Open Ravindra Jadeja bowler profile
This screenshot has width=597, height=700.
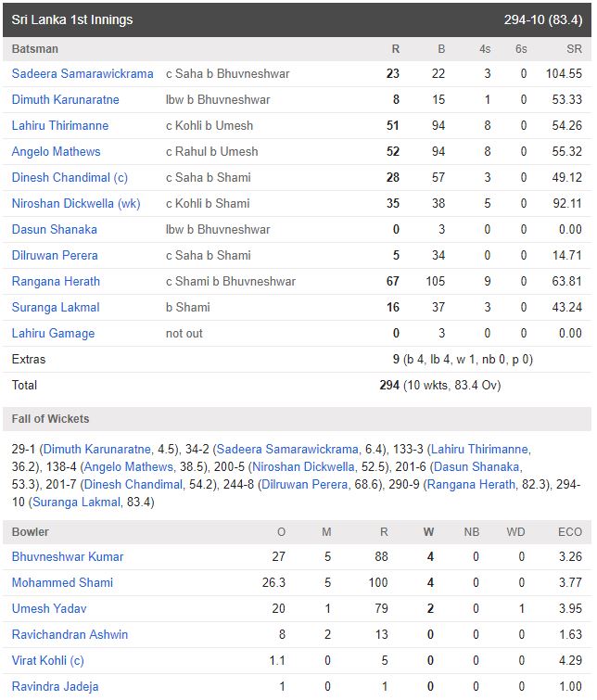pyautogui.click(x=56, y=687)
